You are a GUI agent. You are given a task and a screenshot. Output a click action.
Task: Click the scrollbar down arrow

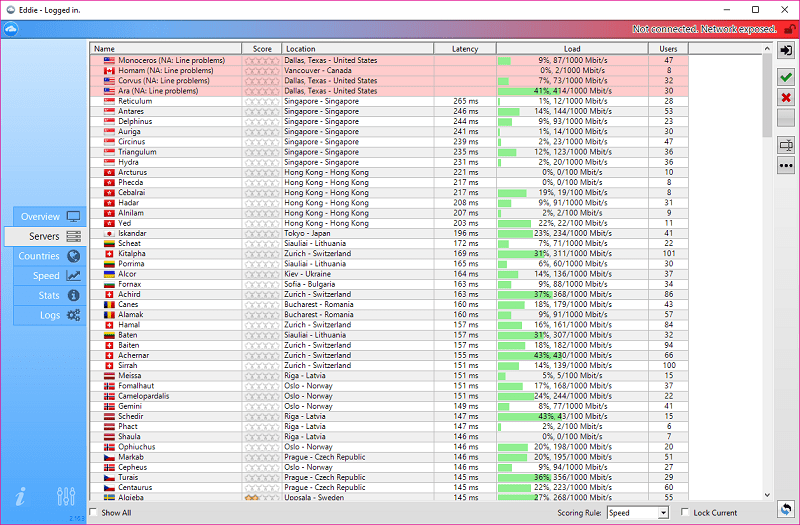(x=767, y=495)
